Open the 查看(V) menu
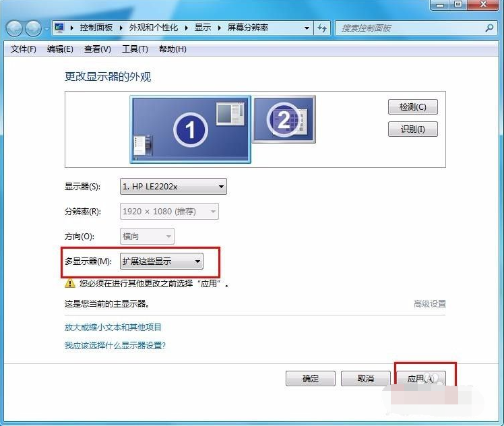The width and height of the screenshot is (504, 426). (98, 49)
